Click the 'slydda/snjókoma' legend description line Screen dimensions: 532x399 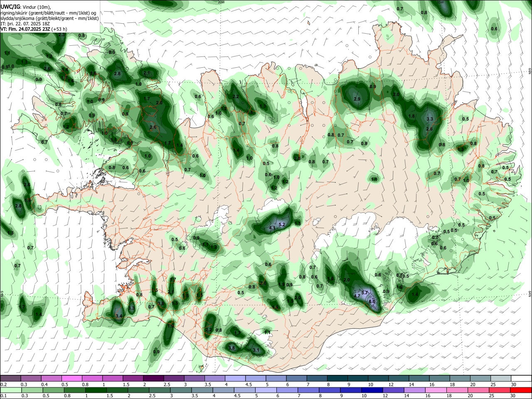point(49,18)
